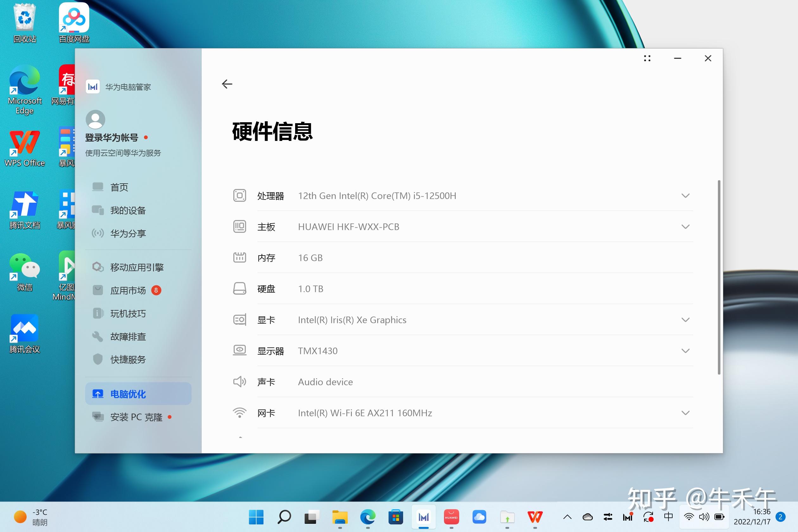
Task: Select 应用市场 in sidebar
Action: [138, 290]
